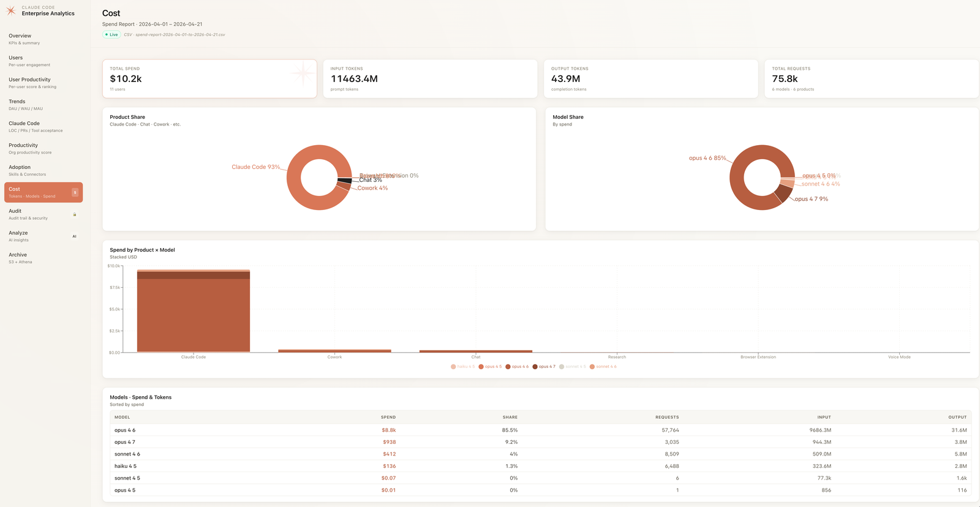Click the $938 spend value
980x507 pixels.
pos(390,442)
